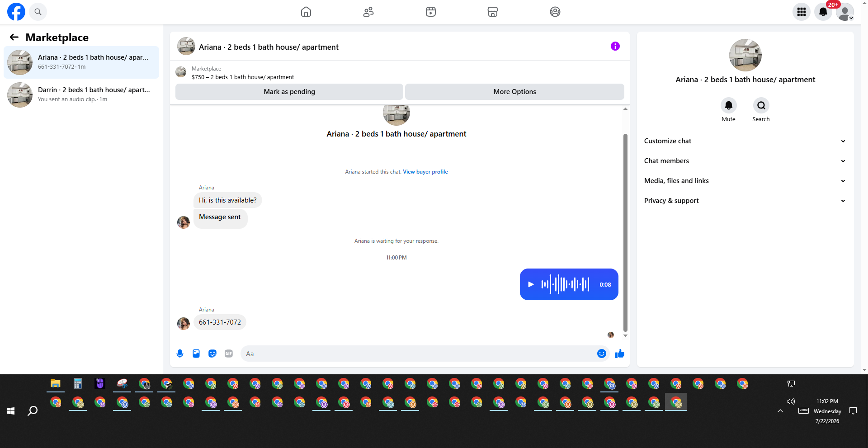Expand Privacy & support section
868x448 pixels.
[x=745, y=201]
